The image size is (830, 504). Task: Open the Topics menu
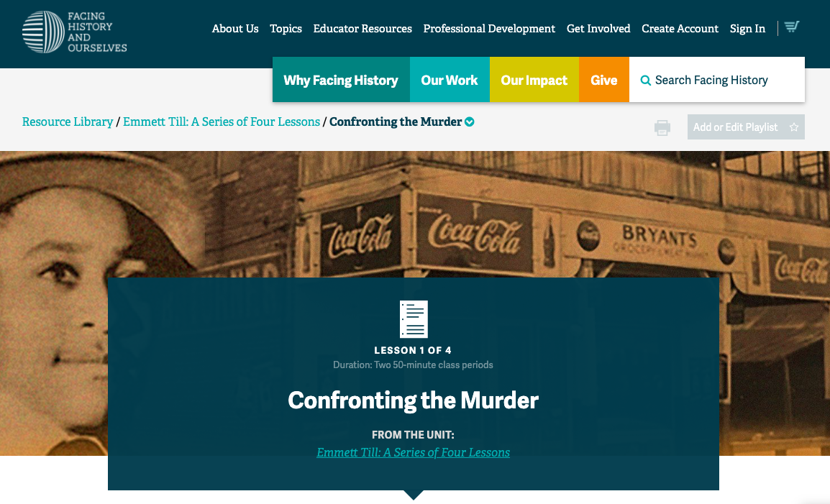(x=286, y=29)
